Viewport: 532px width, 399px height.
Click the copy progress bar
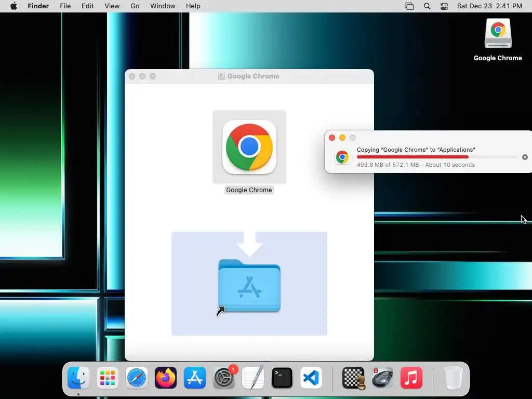coord(437,157)
